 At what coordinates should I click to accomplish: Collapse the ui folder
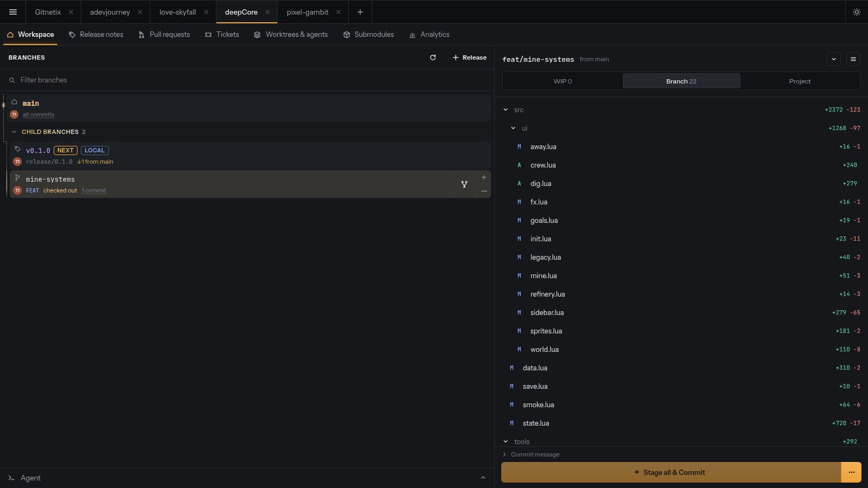[x=513, y=128]
